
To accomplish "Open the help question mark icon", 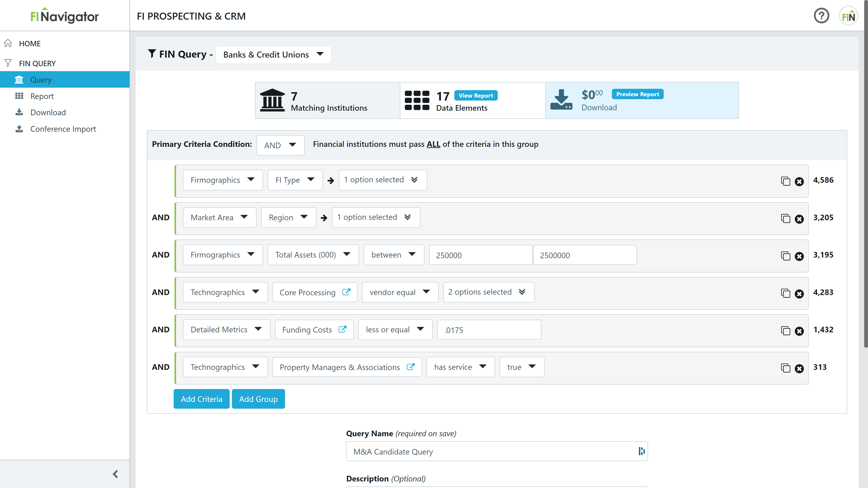I will tap(821, 16).
